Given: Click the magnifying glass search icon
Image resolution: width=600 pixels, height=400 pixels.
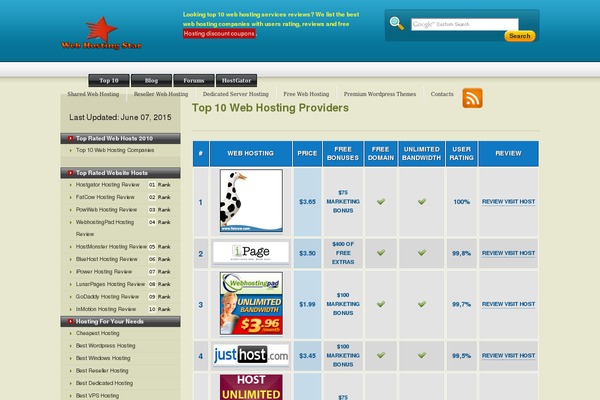Looking at the screenshot, I should click(x=396, y=23).
